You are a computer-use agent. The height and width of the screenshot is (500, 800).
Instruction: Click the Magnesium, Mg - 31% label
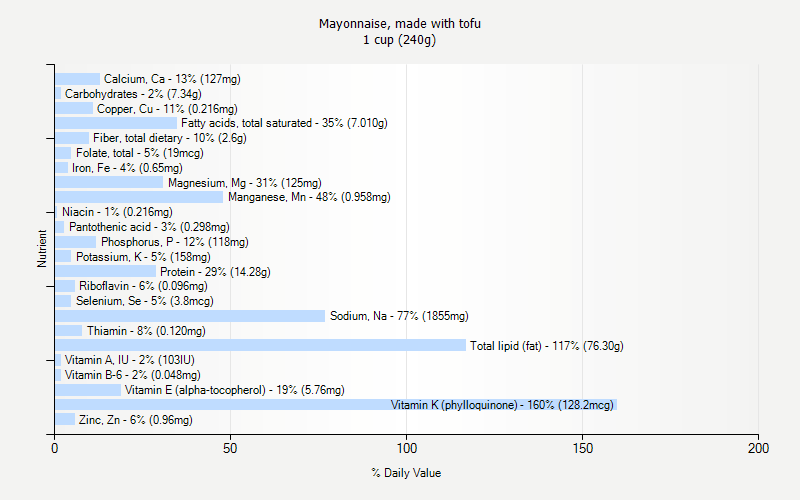point(245,183)
